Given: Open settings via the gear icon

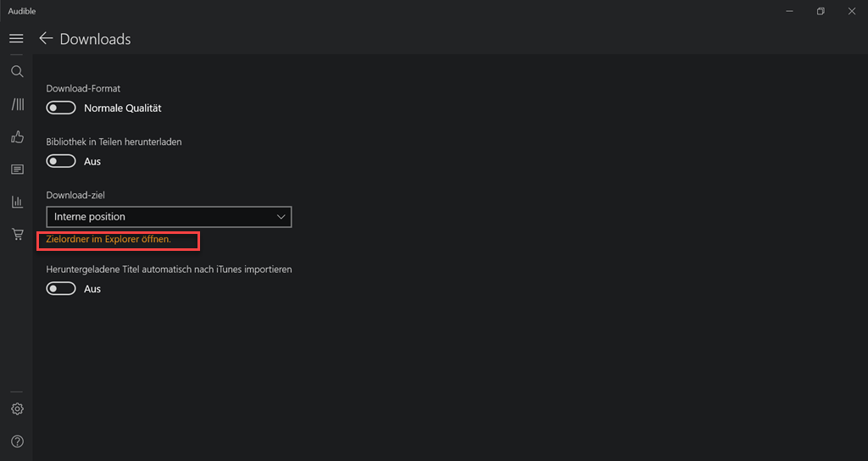Looking at the screenshot, I should tap(16, 409).
